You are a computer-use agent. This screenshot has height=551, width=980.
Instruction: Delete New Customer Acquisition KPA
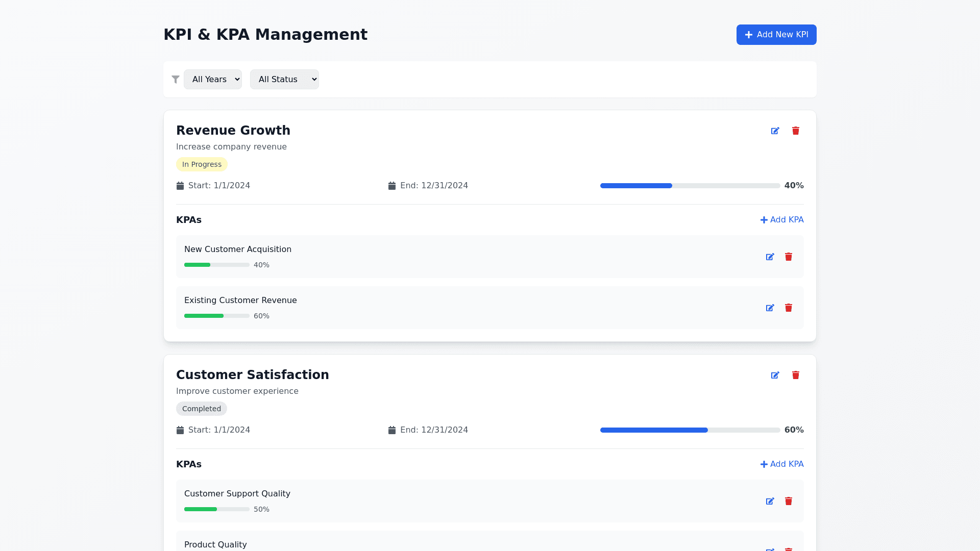tap(788, 257)
